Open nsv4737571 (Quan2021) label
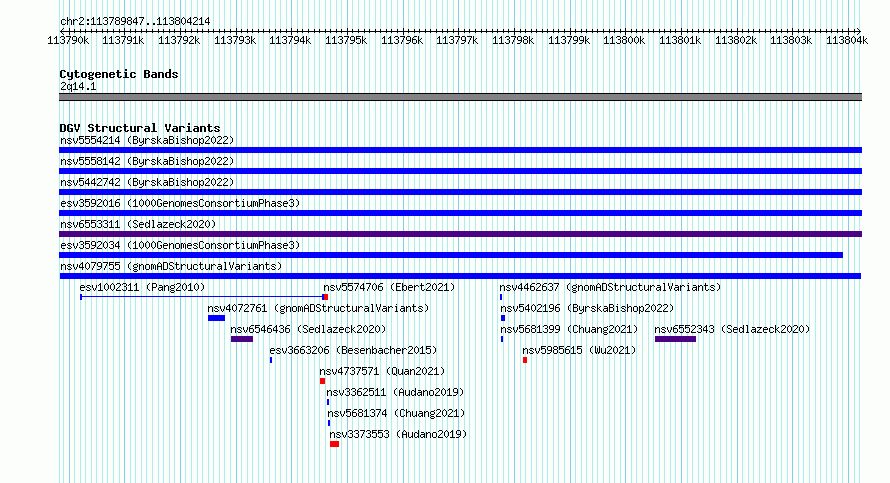 pos(382,371)
